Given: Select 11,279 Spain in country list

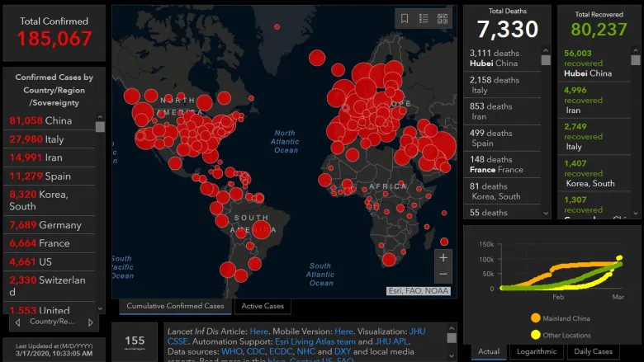Looking at the screenshot, I should 50,176.
